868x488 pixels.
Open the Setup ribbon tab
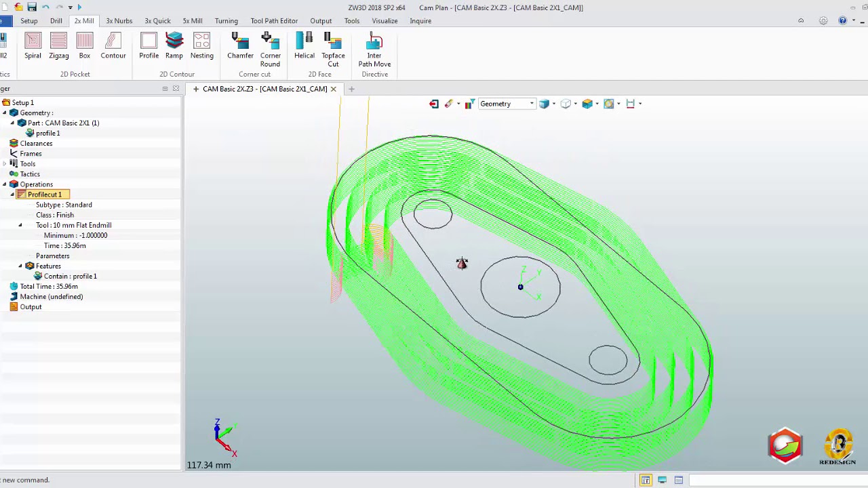tap(29, 21)
